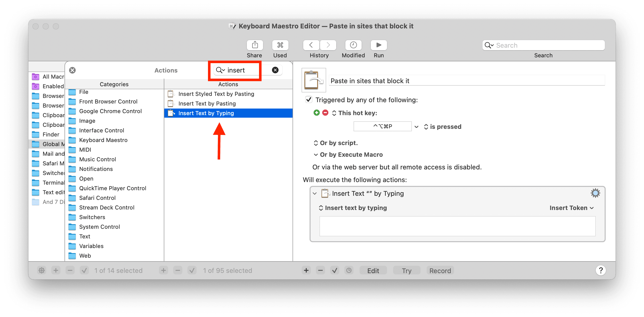Click the Record button
The image size is (644, 317).
coord(440,271)
